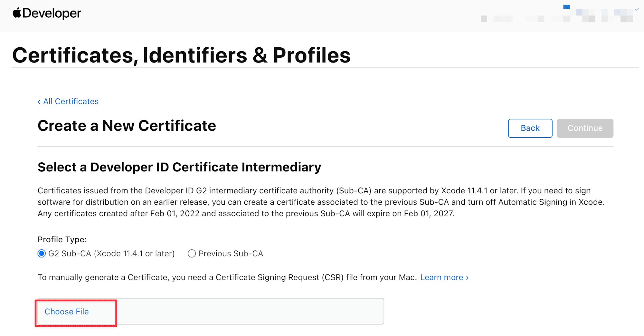Click the Certificates, Identifiers & Profiles heading
This screenshot has width=644, height=336.
tap(181, 55)
